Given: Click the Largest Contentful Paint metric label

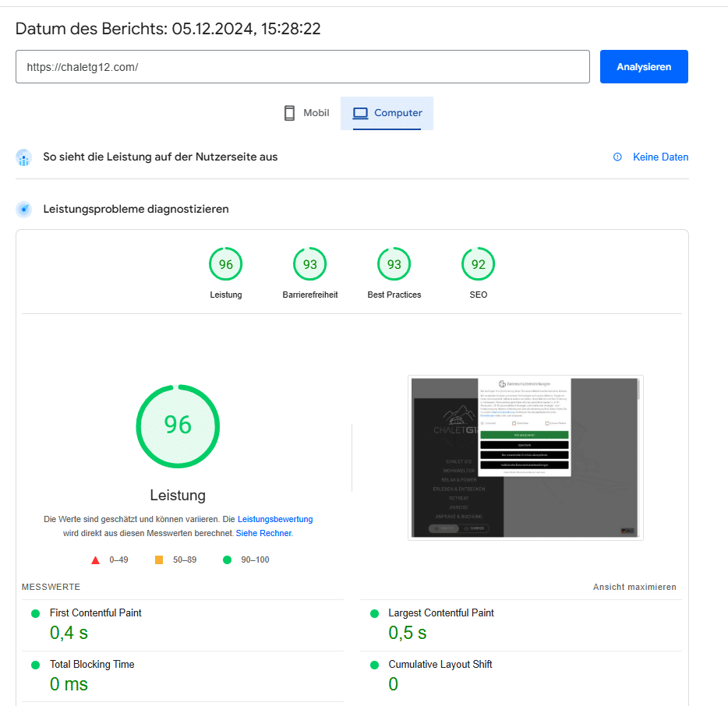Looking at the screenshot, I should pos(441,612).
